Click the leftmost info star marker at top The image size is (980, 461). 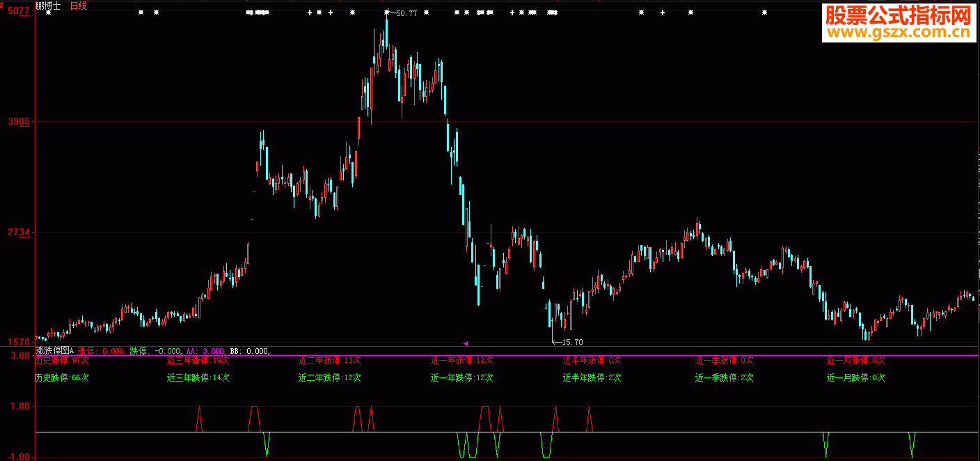pos(48,13)
